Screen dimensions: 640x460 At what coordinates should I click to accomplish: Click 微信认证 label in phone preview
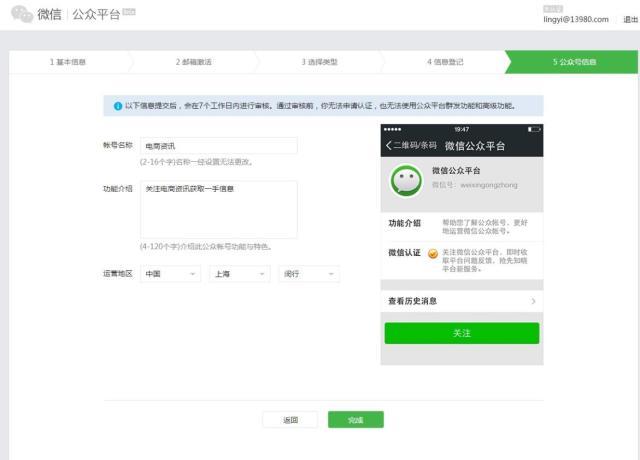coord(404,253)
